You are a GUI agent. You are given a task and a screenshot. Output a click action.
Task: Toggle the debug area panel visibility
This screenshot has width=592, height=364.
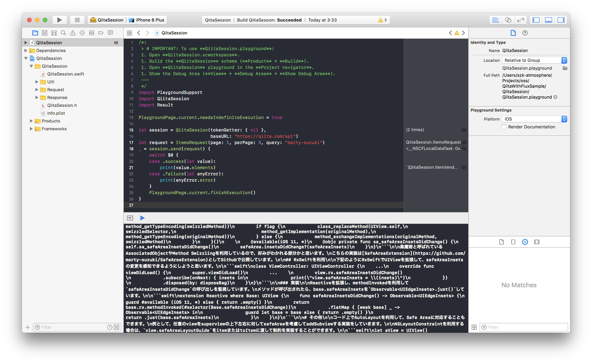pyautogui.click(x=548, y=20)
